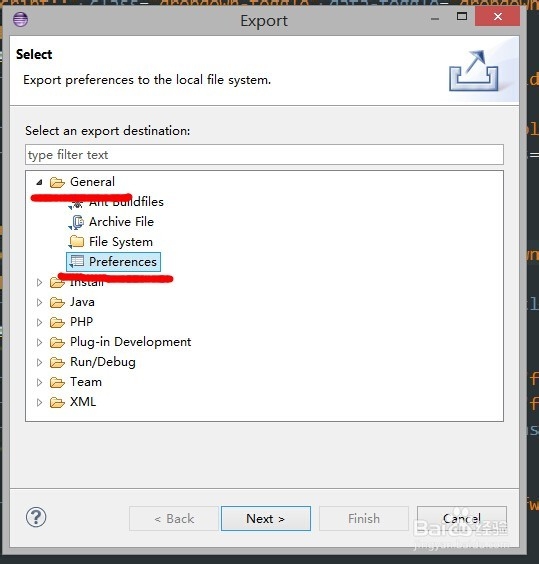Expand the Team category arrow
539x564 pixels.
(x=39, y=382)
